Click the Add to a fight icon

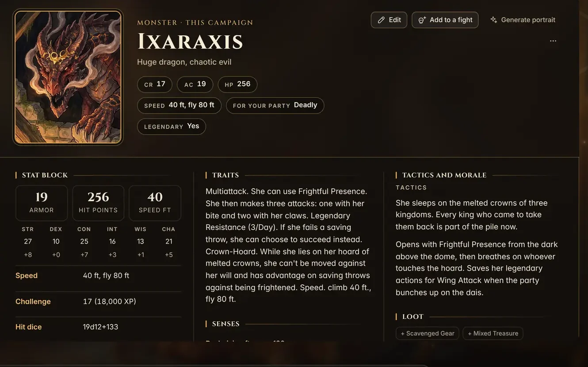(422, 20)
